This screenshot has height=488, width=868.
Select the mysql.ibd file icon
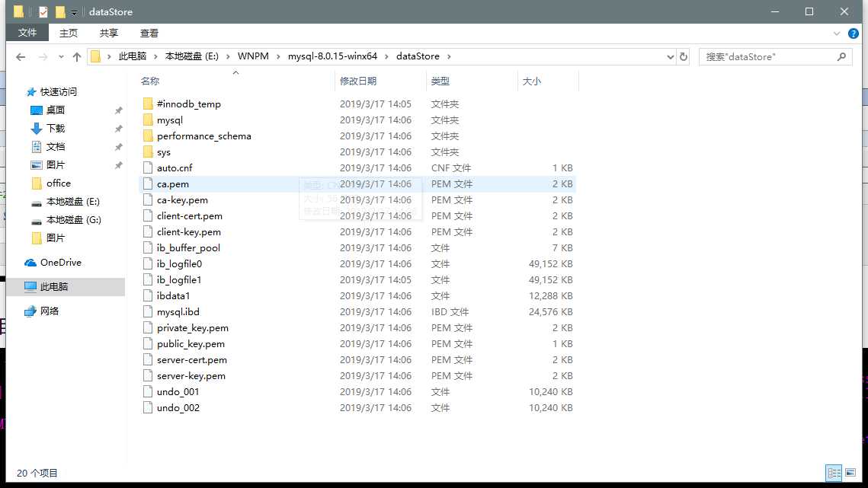tap(148, 311)
